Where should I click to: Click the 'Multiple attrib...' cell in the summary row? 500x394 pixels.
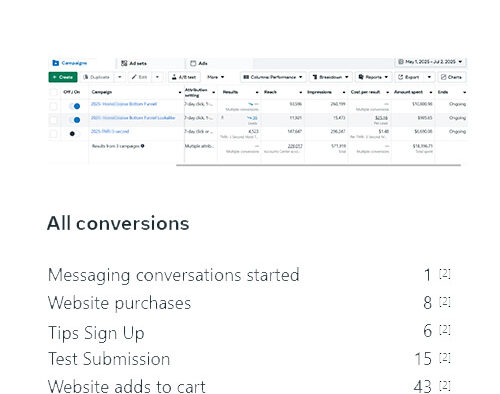click(199, 146)
